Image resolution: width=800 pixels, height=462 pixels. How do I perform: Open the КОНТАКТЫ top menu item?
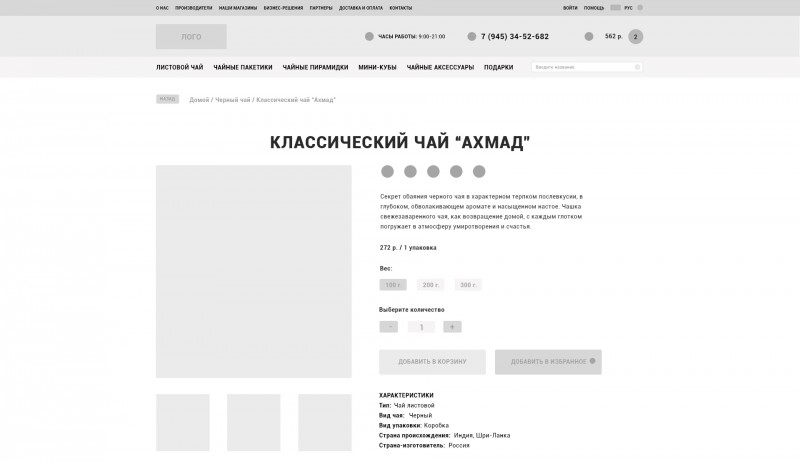(401, 8)
